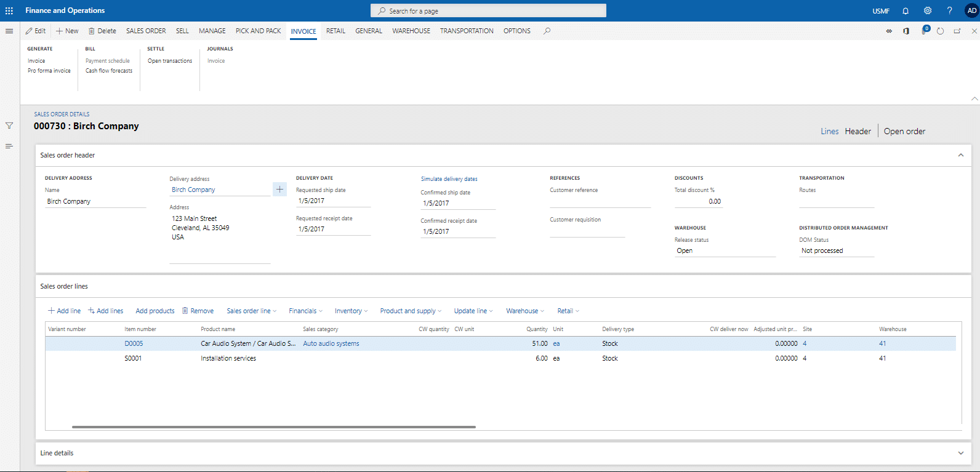This screenshot has width=980, height=472.
Task: Open the Inventory dropdown menu
Action: pos(351,311)
